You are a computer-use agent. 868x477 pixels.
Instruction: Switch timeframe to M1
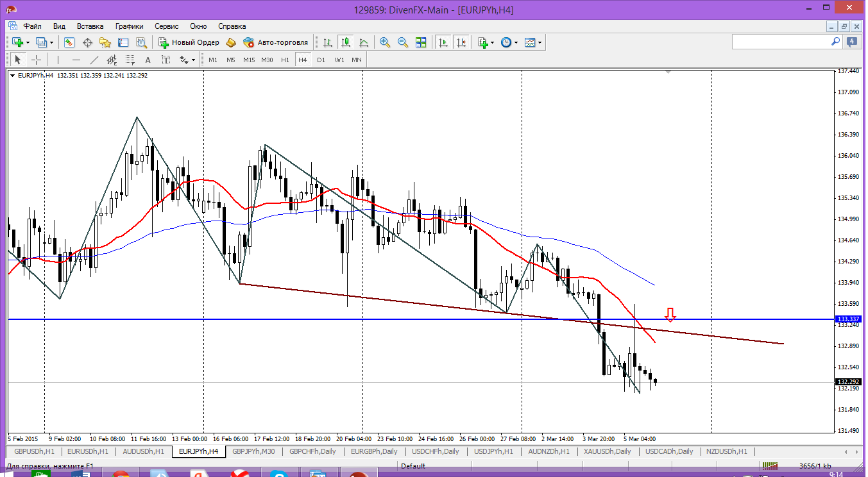tap(213, 60)
